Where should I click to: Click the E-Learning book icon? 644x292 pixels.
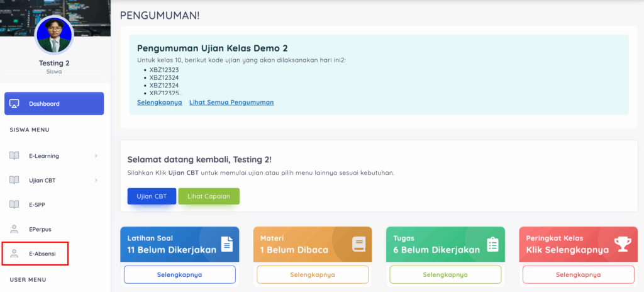[14, 155]
